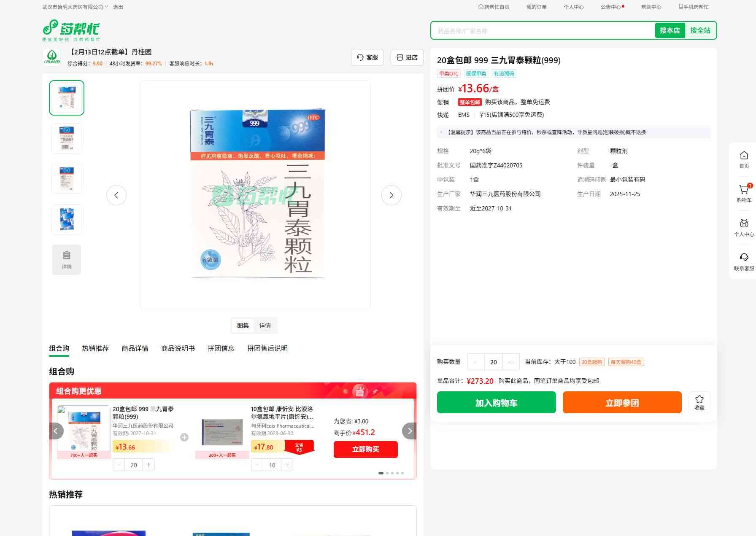
Task: Advance combo deals carousel to next
Action: (x=409, y=431)
